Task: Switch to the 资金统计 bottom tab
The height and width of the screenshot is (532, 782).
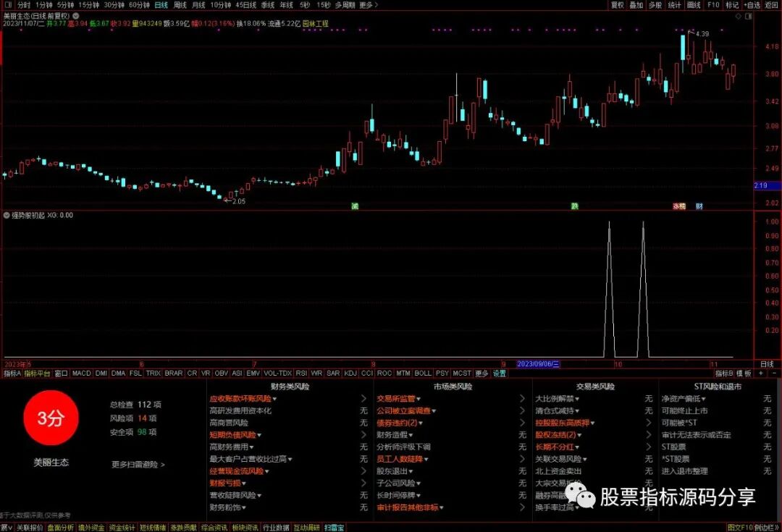Action: tap(122, 528)
